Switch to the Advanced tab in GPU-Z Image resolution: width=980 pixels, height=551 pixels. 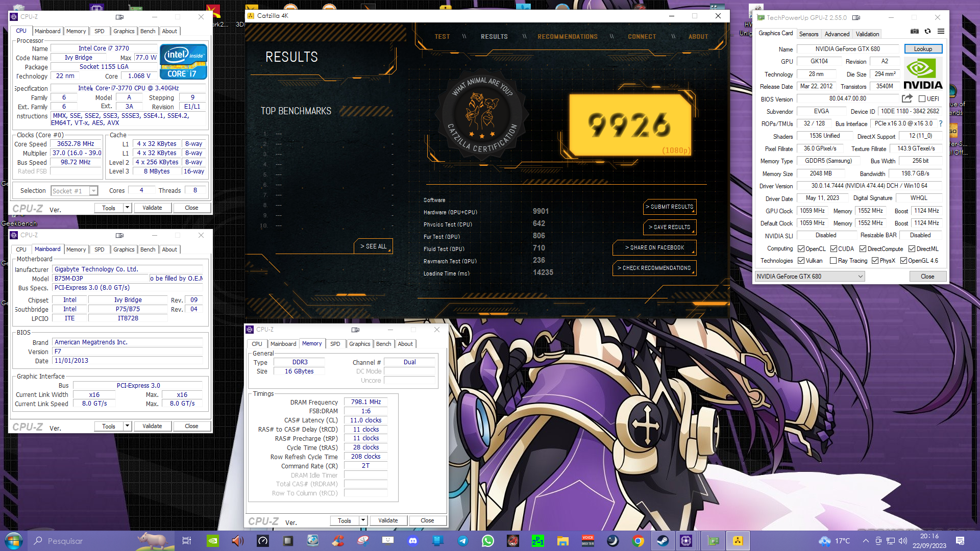click(837, 34)
